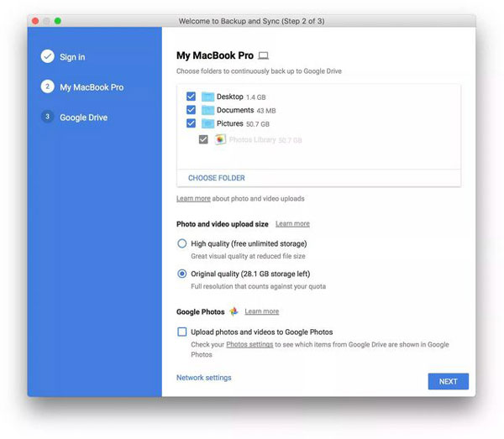
Task: Click the laptop icon beside My MacBook Pro
Action: pos(264,56)
